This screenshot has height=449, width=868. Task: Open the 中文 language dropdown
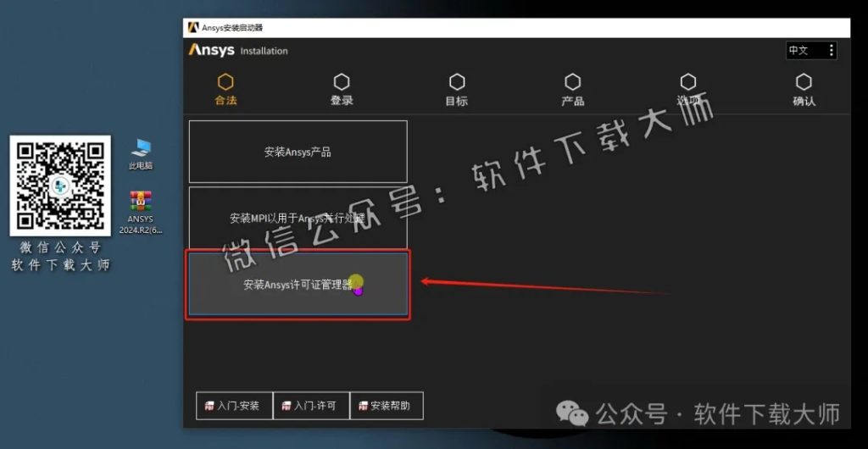811,50
